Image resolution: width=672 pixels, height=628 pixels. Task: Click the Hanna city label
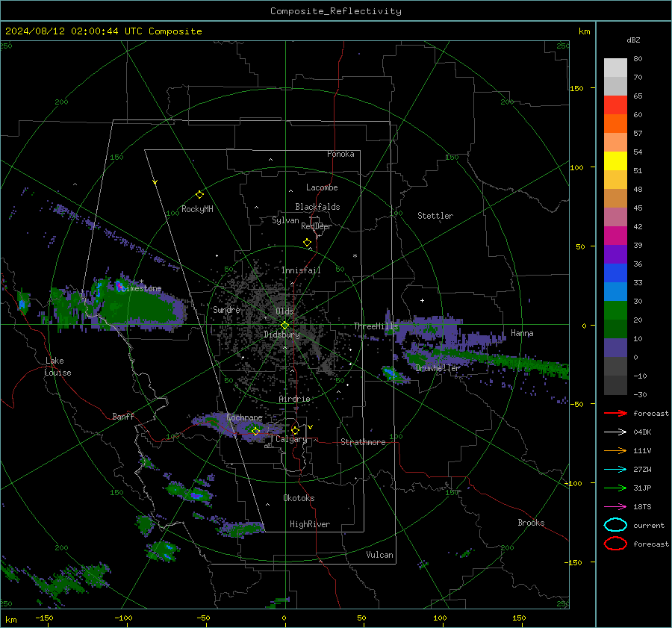tap(522, 333)
